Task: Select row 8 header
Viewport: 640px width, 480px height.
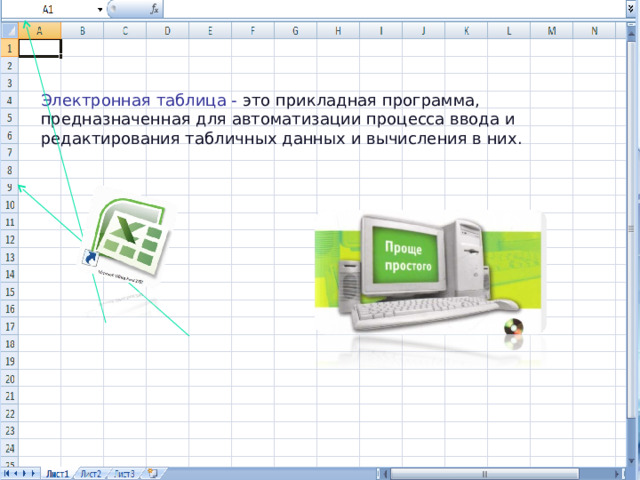Action: tap(10, 170)
